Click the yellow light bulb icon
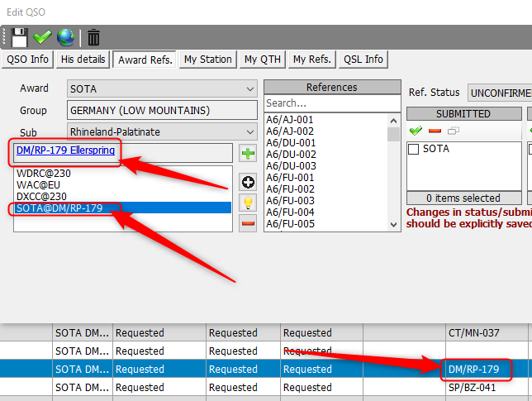This screenshot has width=532, height=401. point(248,203)
